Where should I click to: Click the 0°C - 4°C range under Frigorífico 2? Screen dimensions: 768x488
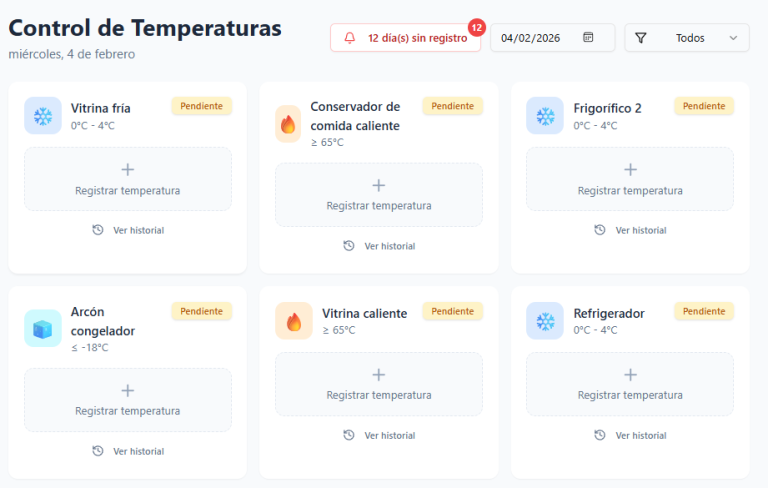tap(595, 125)
